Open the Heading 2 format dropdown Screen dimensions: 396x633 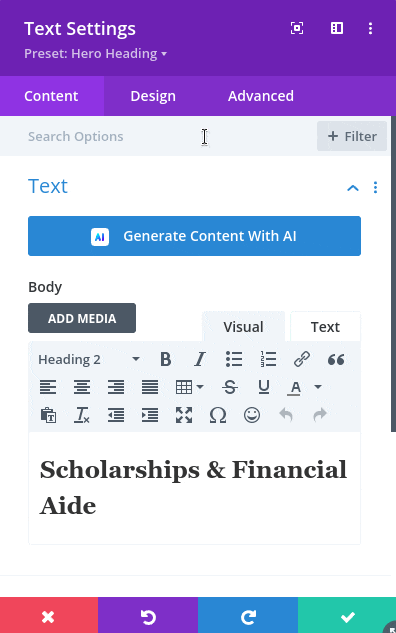click(89, 359)
